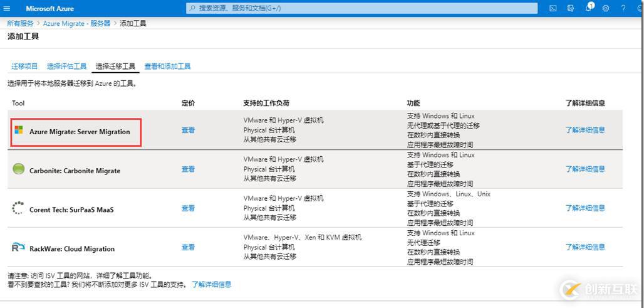The height and width of the screenshot is (308, 644).
Task: Select Corent Tech: SurPaaS MaaS tool
Action: click(x=71, y=210)
